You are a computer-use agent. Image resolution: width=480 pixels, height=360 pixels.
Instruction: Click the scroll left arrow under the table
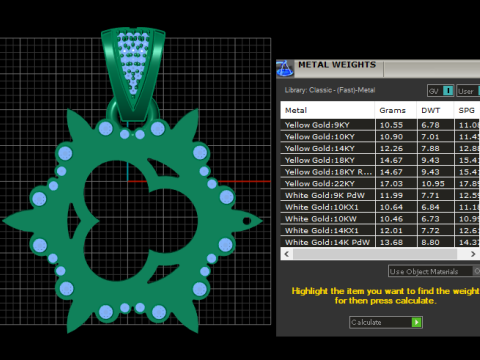click(287, 254)
